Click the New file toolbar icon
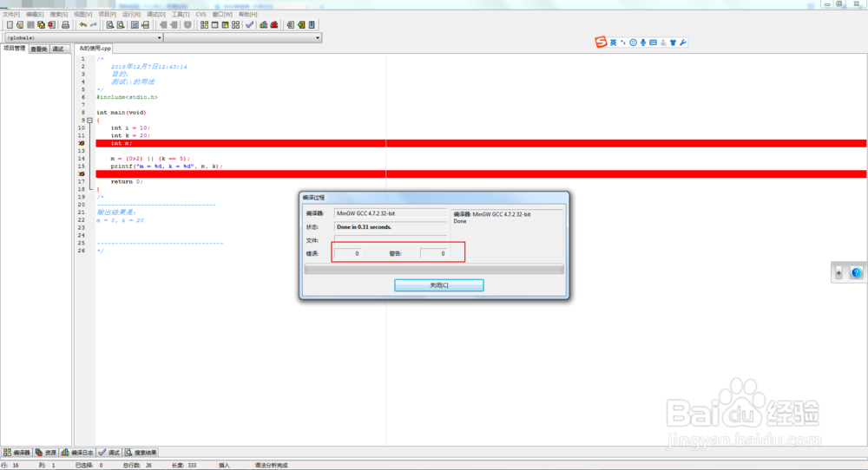The width and height of the screenshot is (868, 470). (10, 25)
